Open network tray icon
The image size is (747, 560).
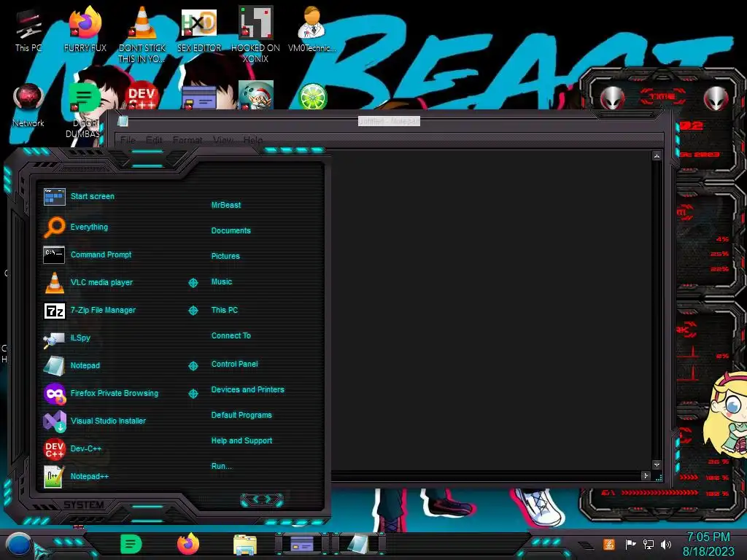649,544
